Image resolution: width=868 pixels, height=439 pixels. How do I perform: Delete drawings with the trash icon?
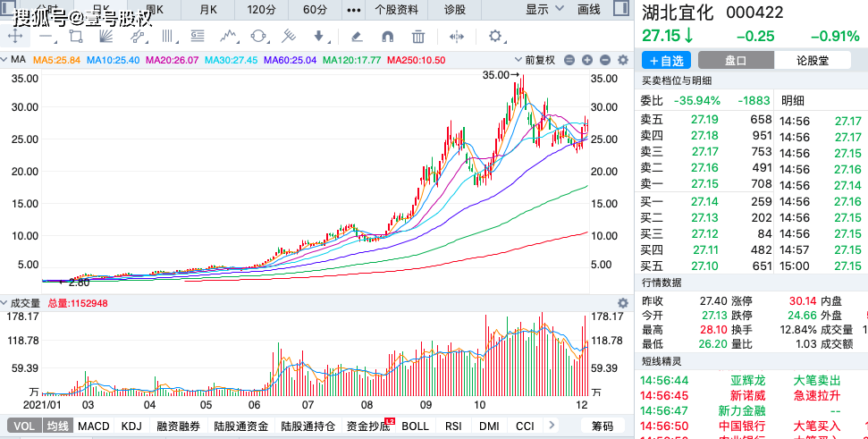point(418,37)
